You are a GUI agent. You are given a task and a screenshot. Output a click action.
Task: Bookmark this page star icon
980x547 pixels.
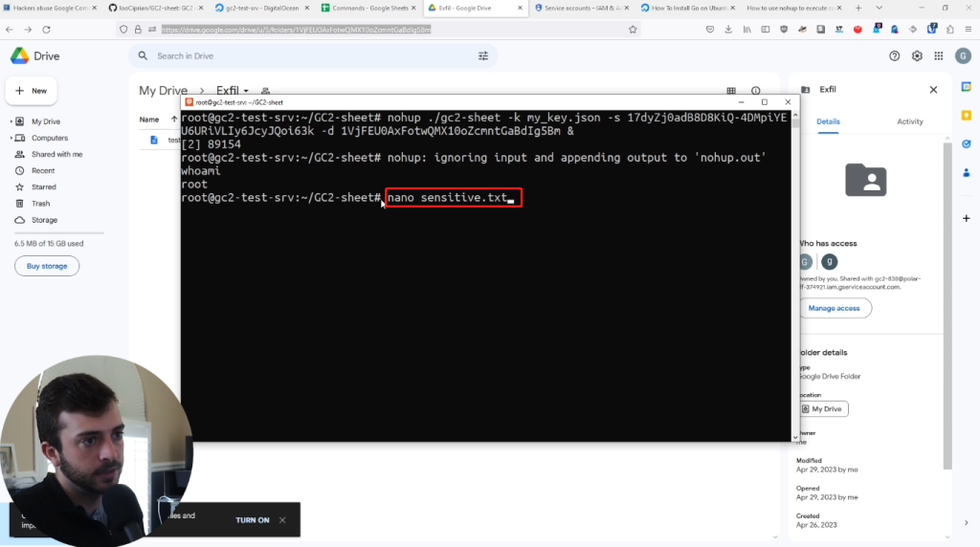point(633,30)
